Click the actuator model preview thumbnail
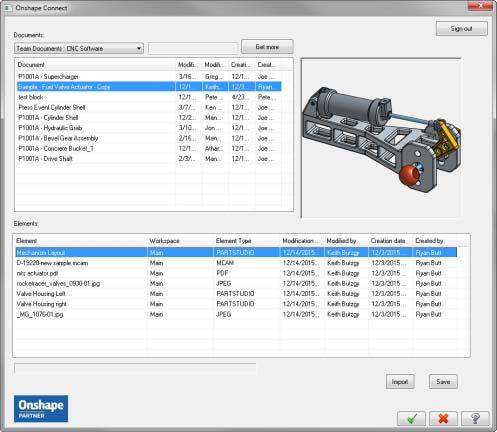 tap(381, 138)
